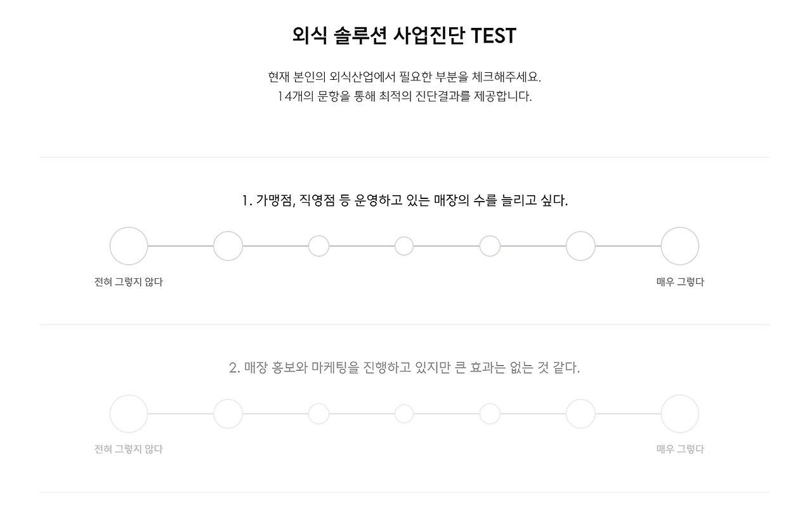
Task: Click the '매우 그렇다' label under question 1
Action: [x=680, y=282]
